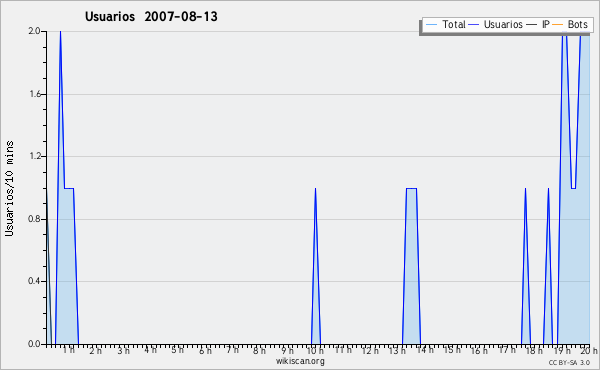
Task: Click the flat-topped filled area near 13-14 h
Action: [x=411, y=266]
